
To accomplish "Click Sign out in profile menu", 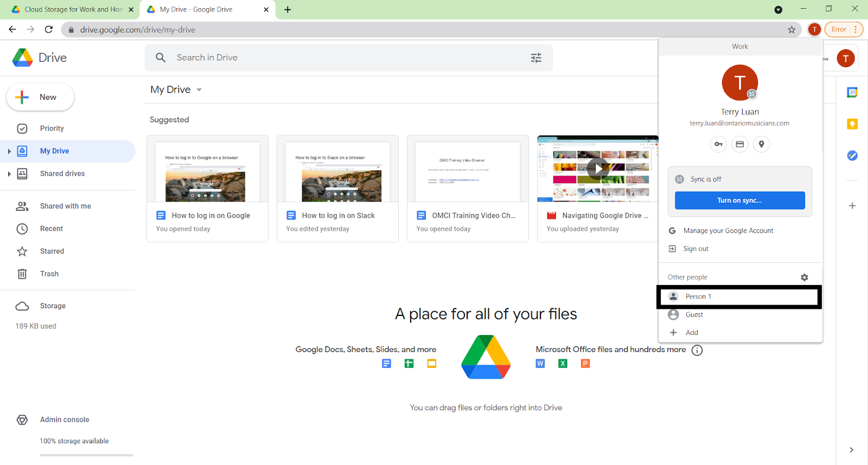I will 695,249.
